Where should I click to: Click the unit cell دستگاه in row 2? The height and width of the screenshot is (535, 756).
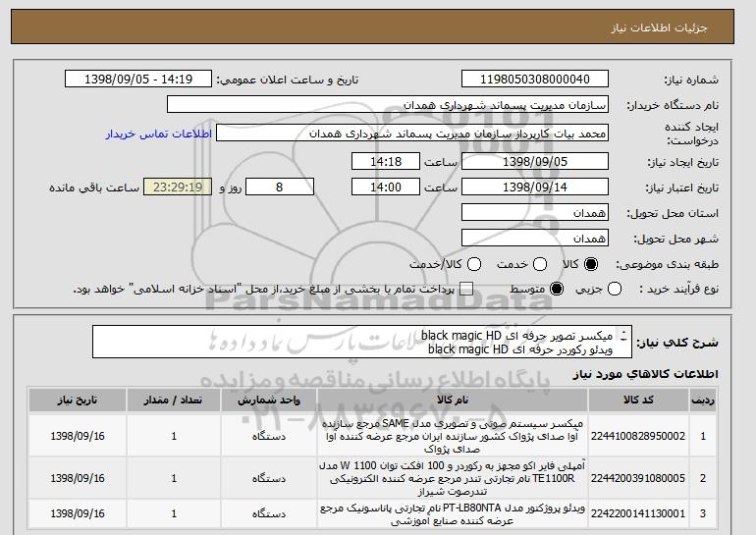tap(269, 478)
